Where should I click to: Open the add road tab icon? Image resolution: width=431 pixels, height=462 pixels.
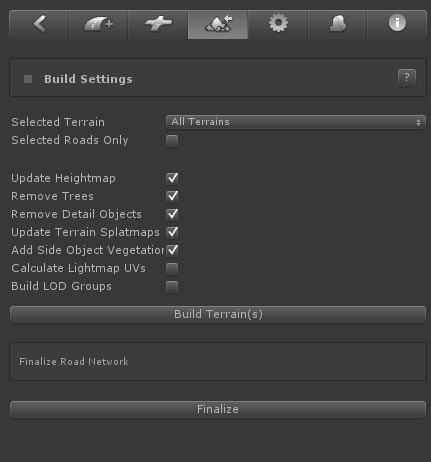[x=98, y=24]
